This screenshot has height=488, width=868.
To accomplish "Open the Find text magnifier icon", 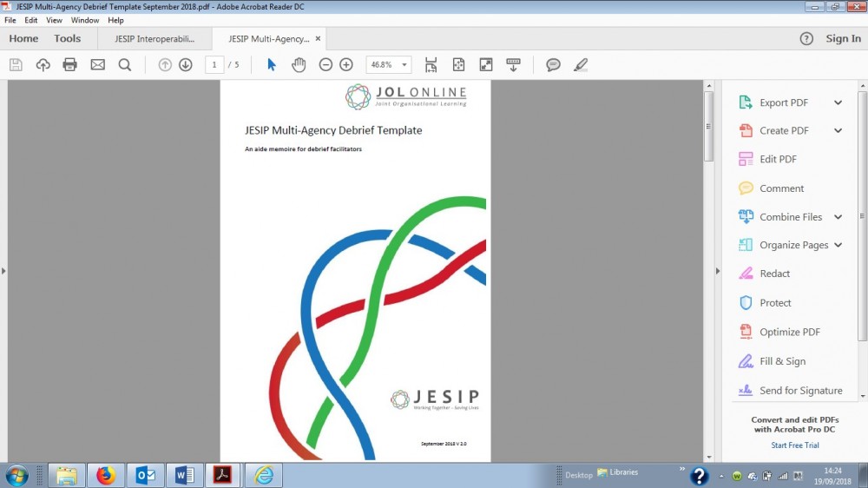I will click(x=125, y=65).
